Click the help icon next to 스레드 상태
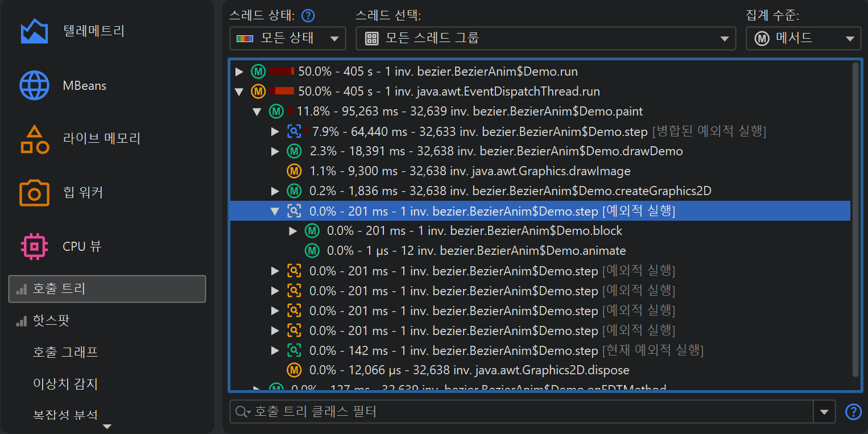868x434 pixels. 308,15
